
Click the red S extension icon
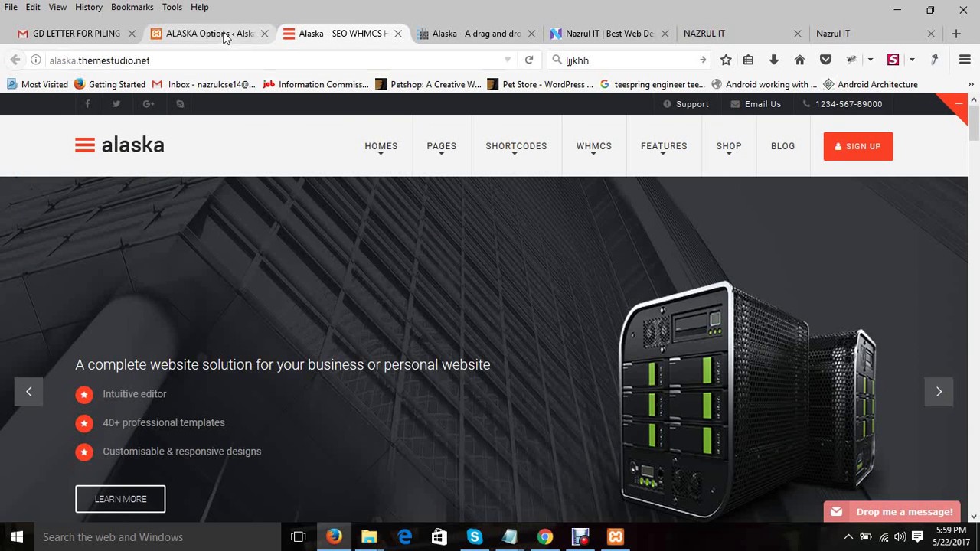coord(893,60)
